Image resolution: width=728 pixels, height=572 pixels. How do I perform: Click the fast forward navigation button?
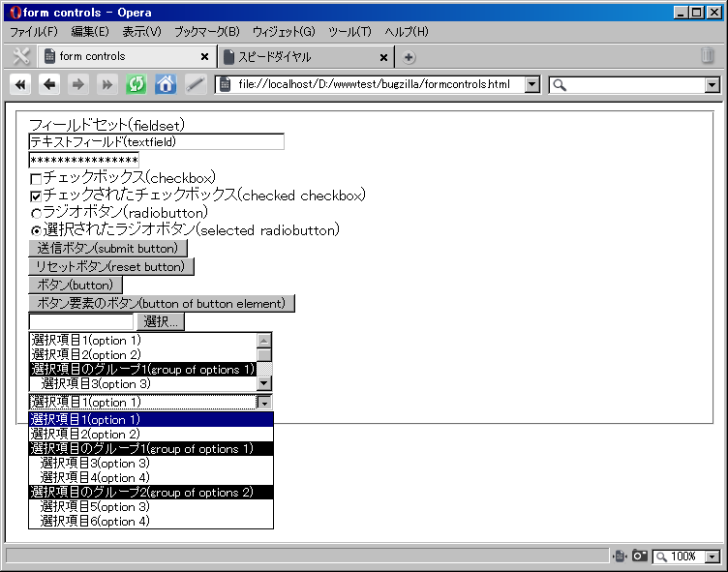click(107, 84)
